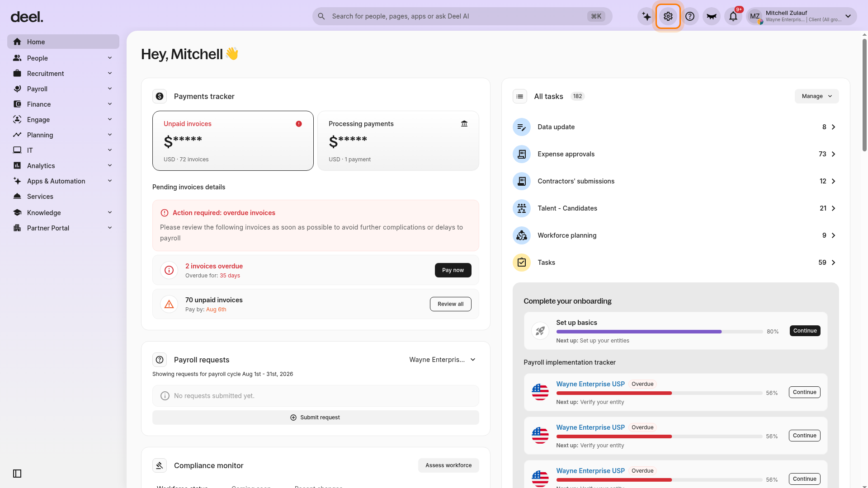Open the Expense approvals 73 arrow

(x=834, y=154)
